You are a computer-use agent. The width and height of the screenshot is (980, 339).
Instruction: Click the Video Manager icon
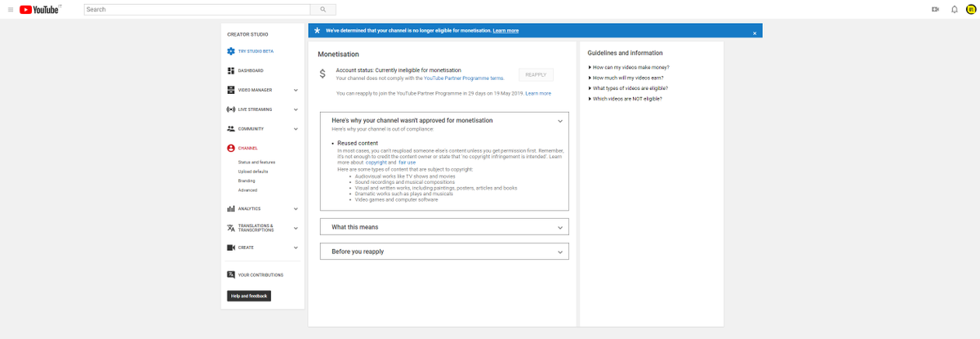tap(231, 90)
